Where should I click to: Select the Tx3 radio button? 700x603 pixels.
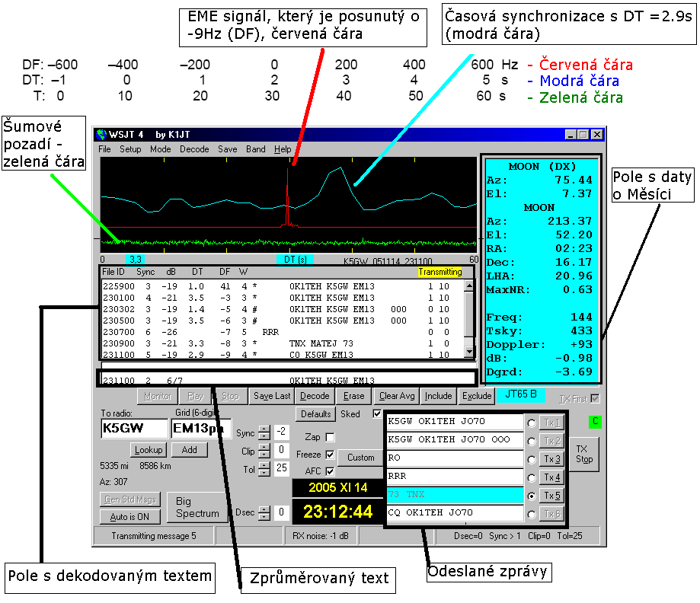(531, 460)
